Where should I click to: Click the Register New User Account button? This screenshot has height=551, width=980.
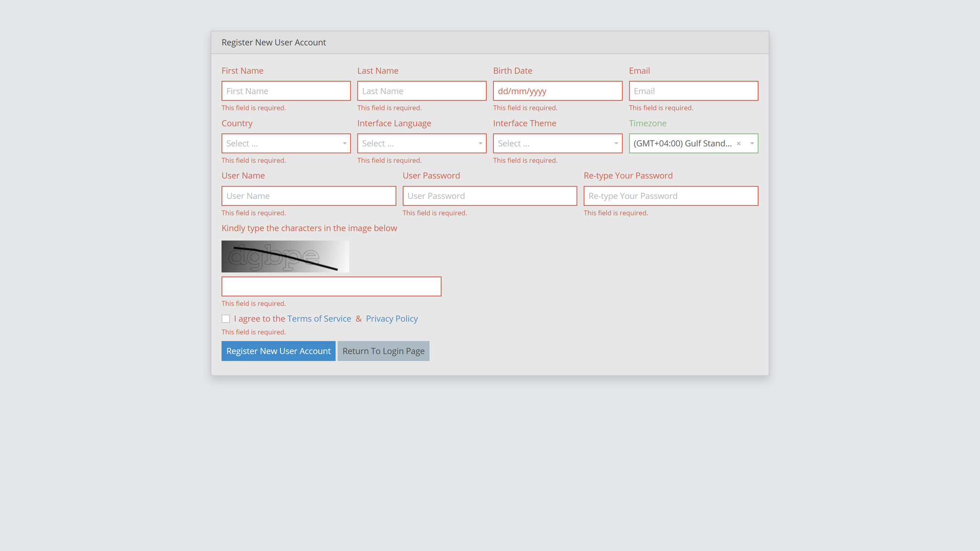[278, 351]
